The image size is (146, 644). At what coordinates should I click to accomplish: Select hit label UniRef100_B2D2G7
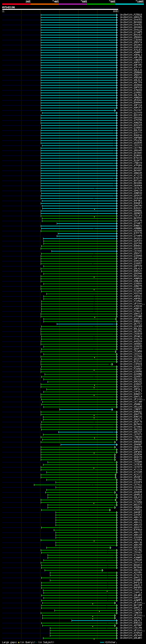tap(131, 208)
